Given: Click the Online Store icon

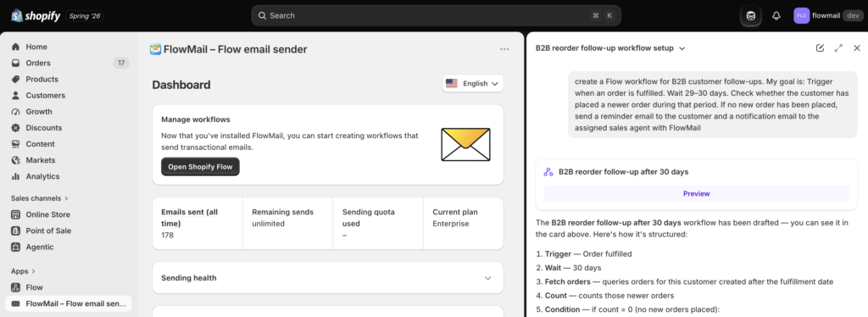Looking at the screenshot, I should tap(15, 214).
